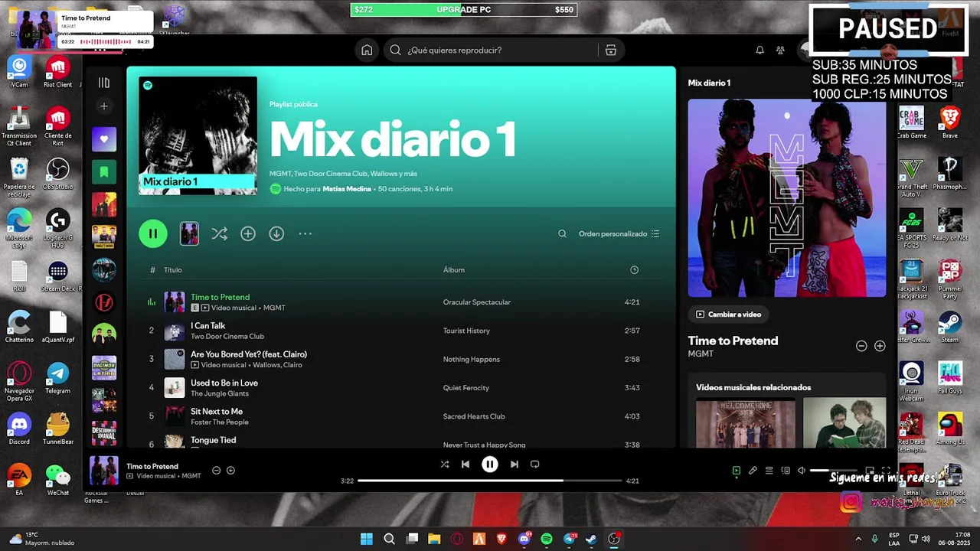
Task: Open the play queue icon
Action: pos(769,471)
